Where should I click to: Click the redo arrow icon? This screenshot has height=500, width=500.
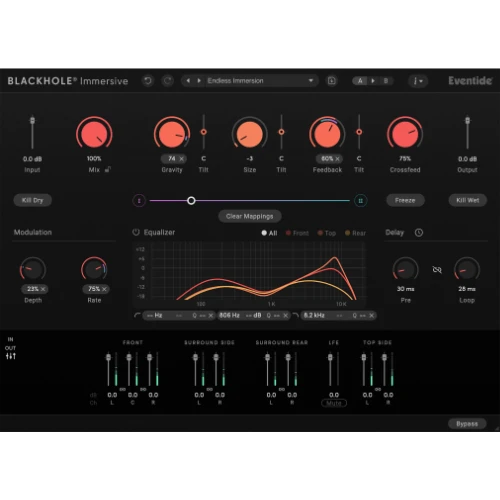(x=168, y=81)
